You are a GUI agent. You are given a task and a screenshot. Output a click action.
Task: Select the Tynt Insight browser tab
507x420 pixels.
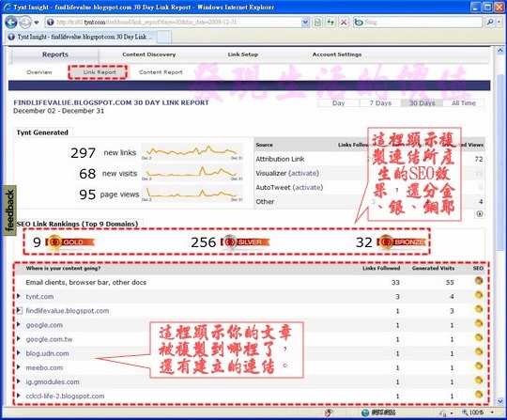[x=81, y=37]
